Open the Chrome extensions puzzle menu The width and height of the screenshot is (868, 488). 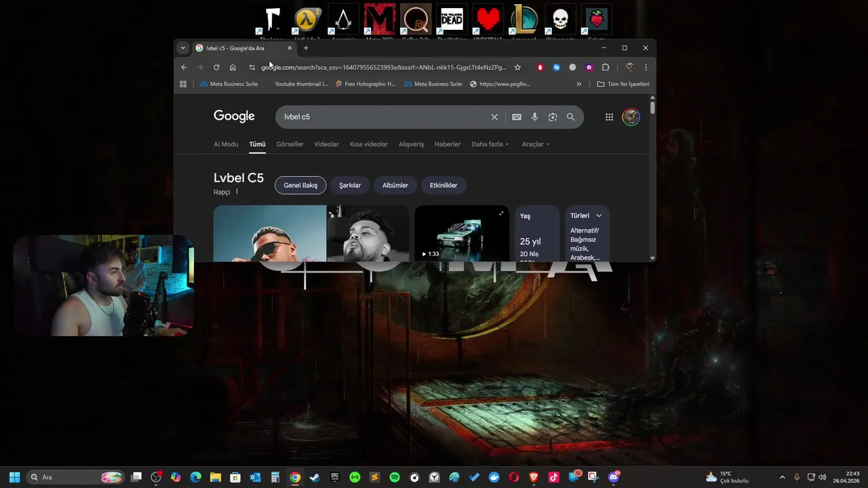(x=606, y=67)
